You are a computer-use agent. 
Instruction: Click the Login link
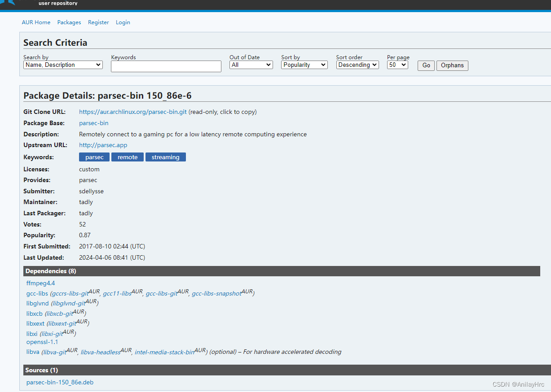[123, 22]
